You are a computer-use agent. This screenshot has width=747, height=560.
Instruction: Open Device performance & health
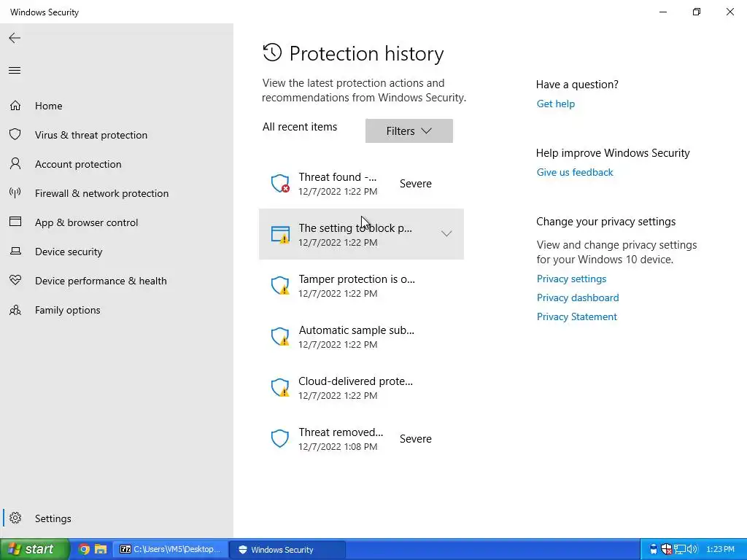click(x=101, y=281)
